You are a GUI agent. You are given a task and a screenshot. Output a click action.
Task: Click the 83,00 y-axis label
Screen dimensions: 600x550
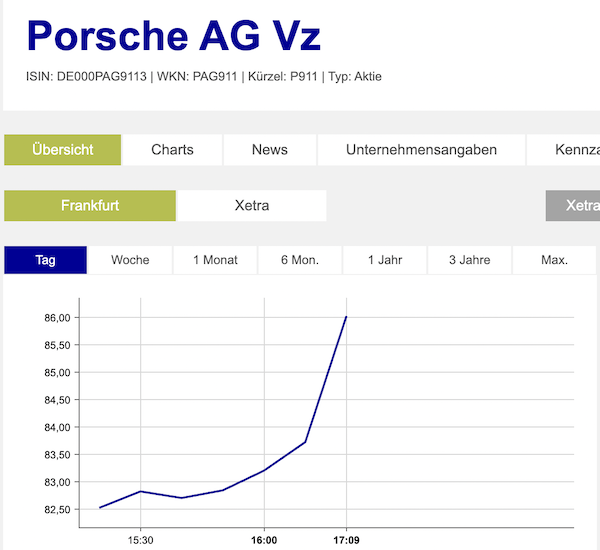coord(57,482)
